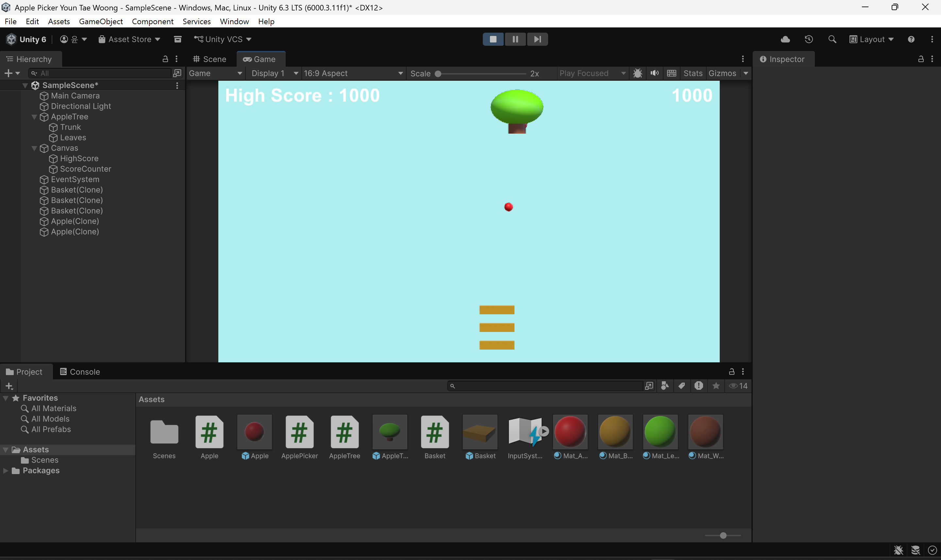Click the Game view Scale slider handle
Viewport: 941px width, 560px height.
pos(438,74)
